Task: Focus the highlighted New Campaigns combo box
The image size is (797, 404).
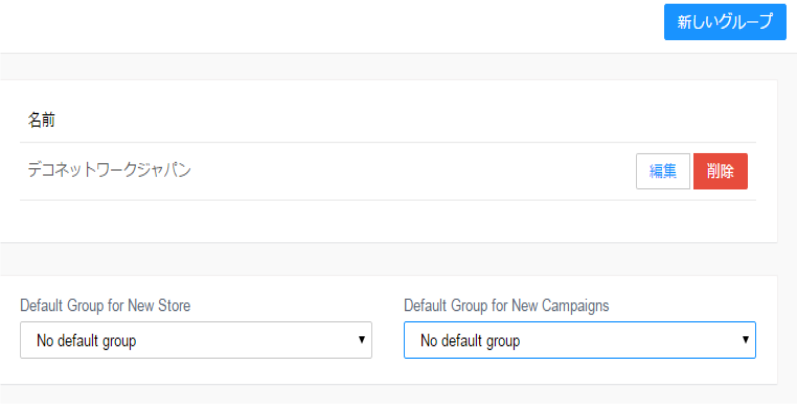Action: point(579,340)
